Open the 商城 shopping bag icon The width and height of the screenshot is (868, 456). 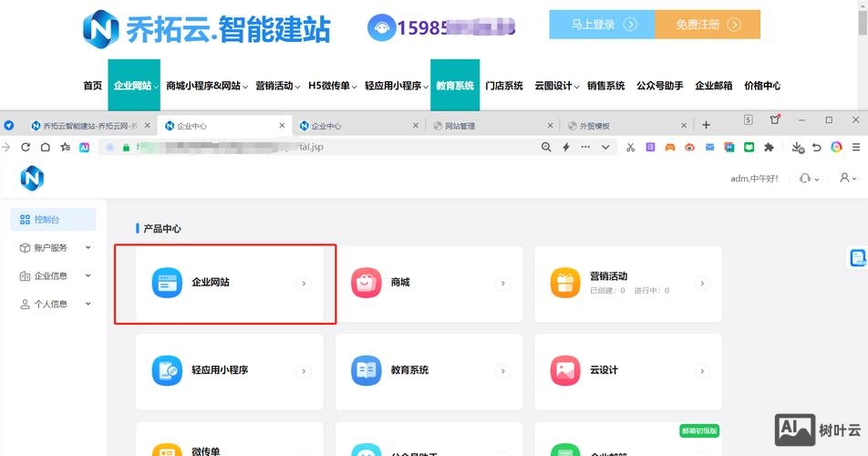point(366,283)
